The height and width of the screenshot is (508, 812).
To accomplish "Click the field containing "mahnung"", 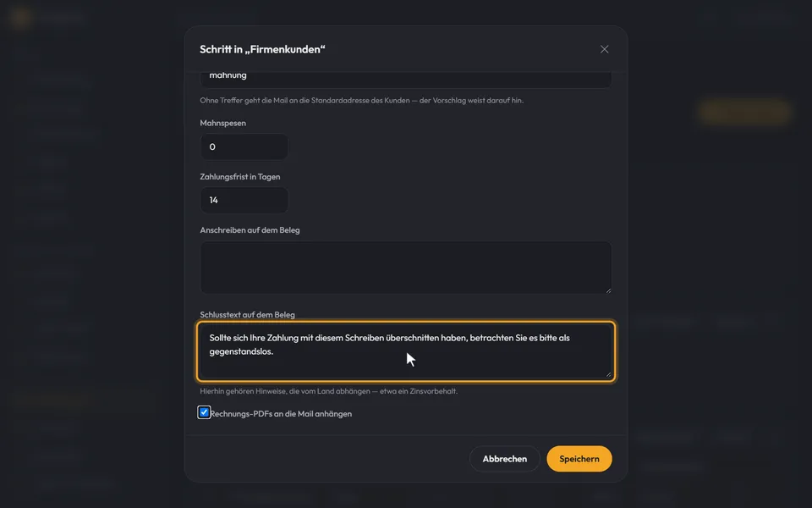I will [406, 78].
